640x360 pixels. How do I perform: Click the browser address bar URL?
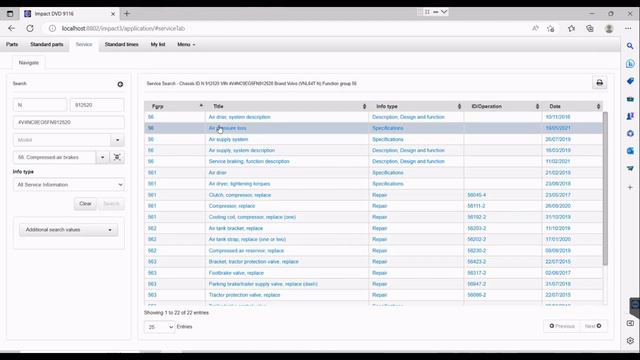[x=123, y=28]
